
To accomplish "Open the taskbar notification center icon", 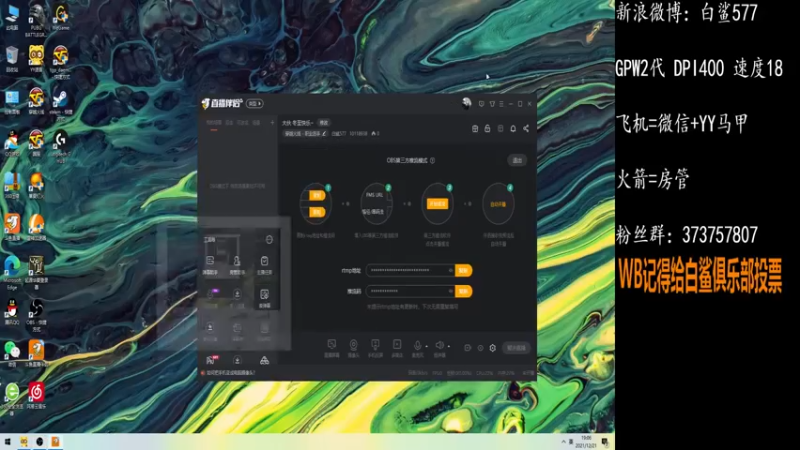I will [x=605, y=442].
